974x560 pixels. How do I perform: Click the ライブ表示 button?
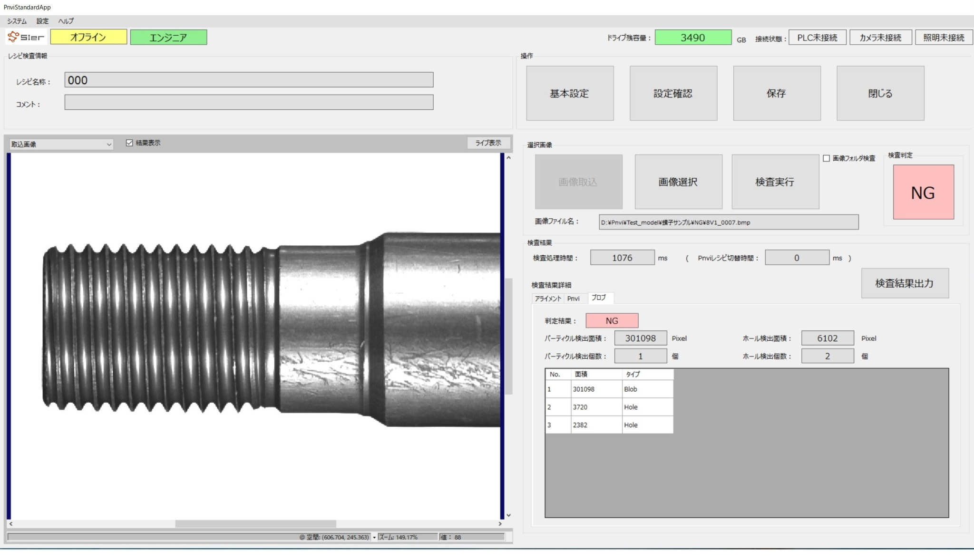point(488,143)
